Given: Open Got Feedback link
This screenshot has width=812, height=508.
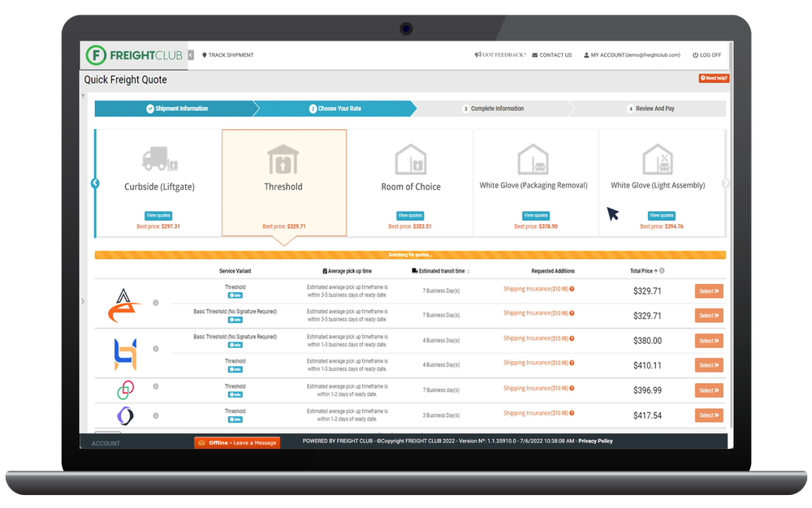Looking at the screenshot, I should [x=500, y=55].
